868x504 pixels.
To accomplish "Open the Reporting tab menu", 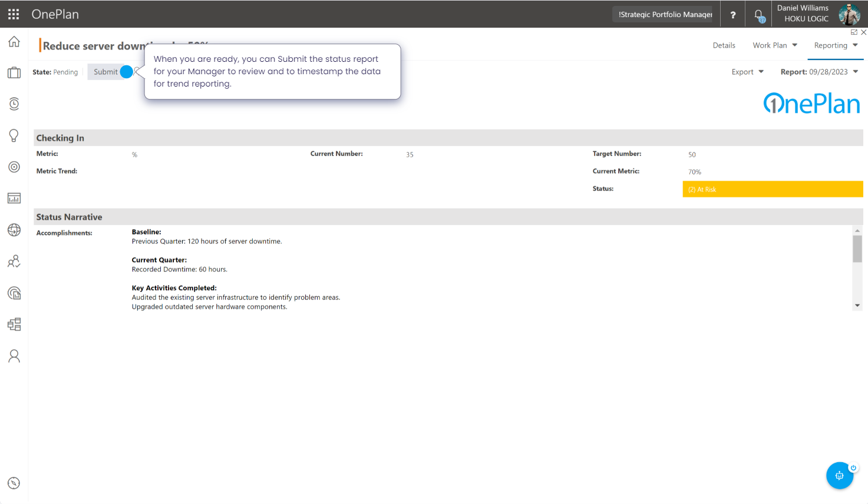I will click(835, 45).
